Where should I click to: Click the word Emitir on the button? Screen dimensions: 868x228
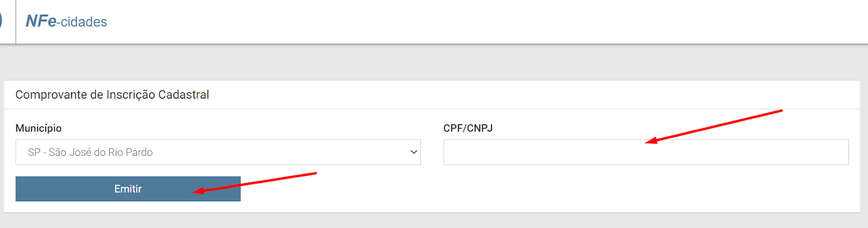pos(128,189)
